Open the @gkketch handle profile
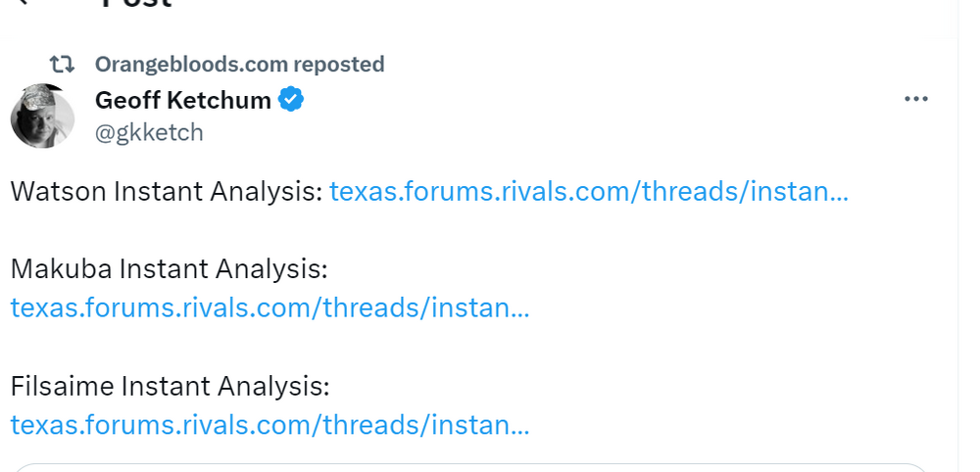This screenshot has width=980, height=472. 149,132
